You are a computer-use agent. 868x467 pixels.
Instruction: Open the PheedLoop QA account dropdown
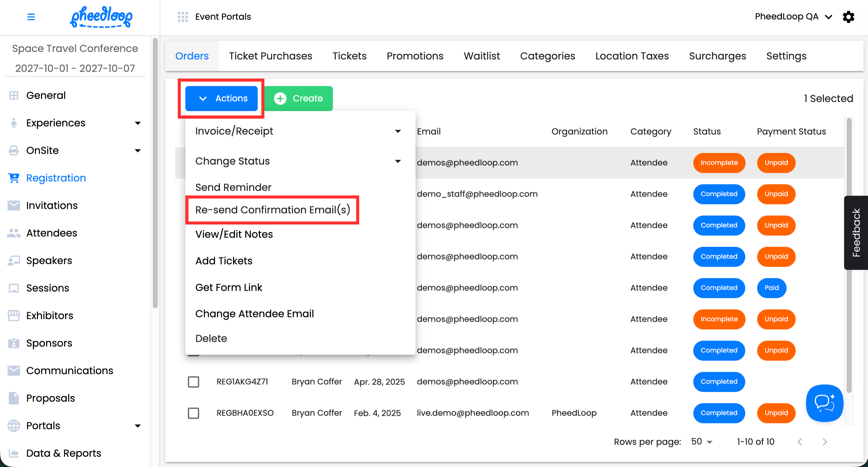[793, 17]
